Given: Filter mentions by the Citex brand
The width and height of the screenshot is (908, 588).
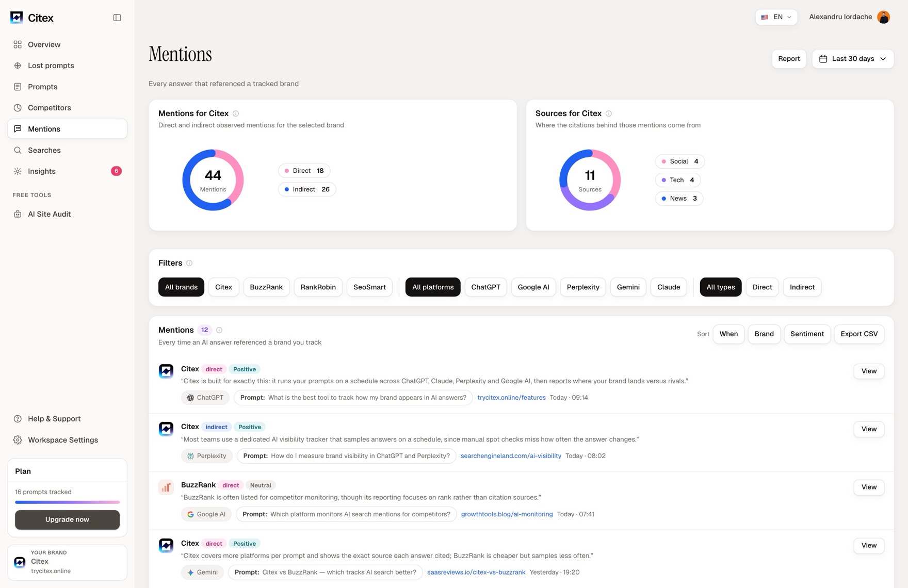Looking at the screenshot, I should pyautogui.click(x=223, y=287).
